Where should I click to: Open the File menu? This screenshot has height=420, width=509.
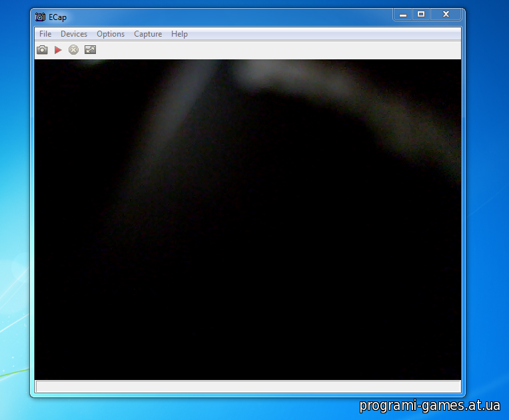pyautogui.click(x=45, y=34)
